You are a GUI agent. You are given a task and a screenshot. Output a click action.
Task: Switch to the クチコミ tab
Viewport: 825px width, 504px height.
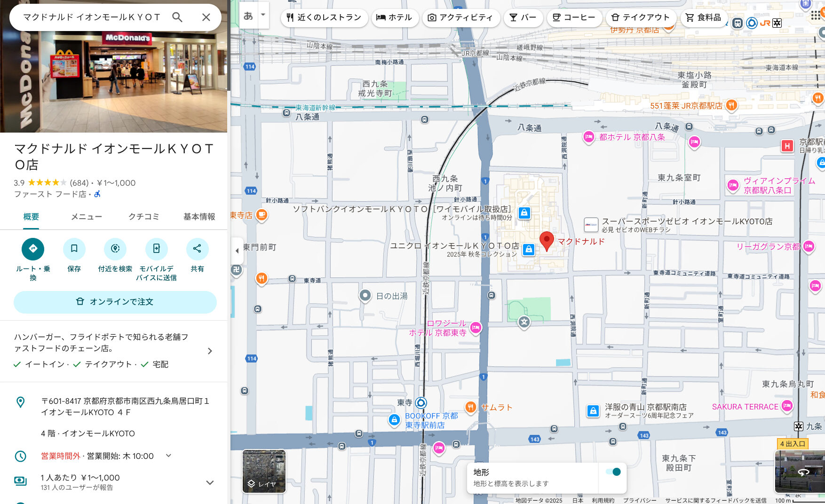click(143, 217)
